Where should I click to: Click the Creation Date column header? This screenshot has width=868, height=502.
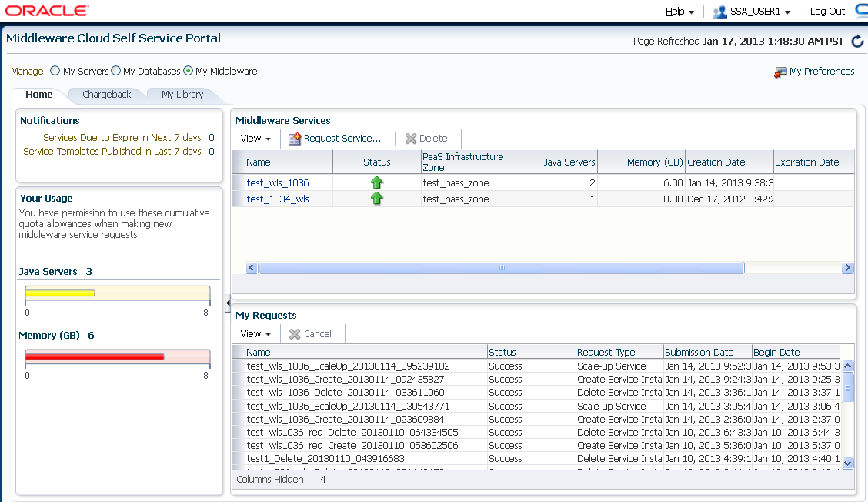[x=729, y=162]
